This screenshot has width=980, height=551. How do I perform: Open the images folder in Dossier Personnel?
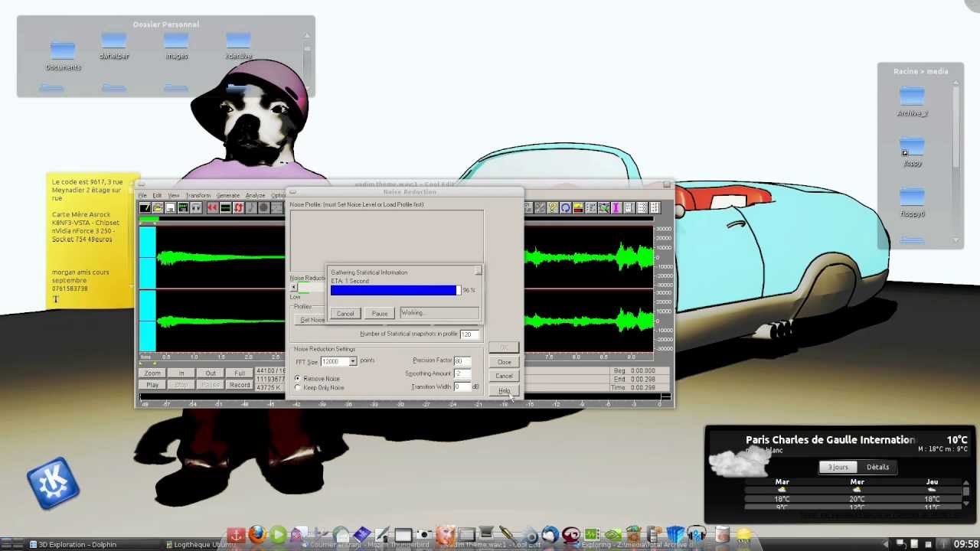click(x=176, y=46)
